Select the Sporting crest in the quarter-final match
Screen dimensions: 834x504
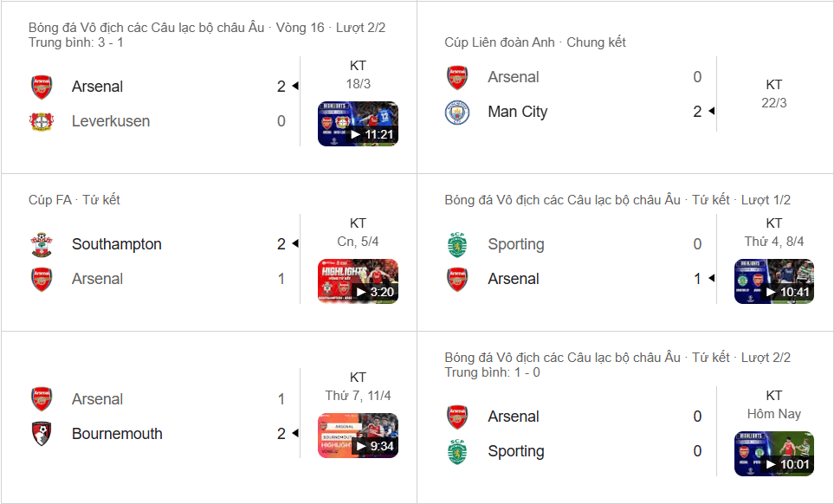[x=457, y=244]
